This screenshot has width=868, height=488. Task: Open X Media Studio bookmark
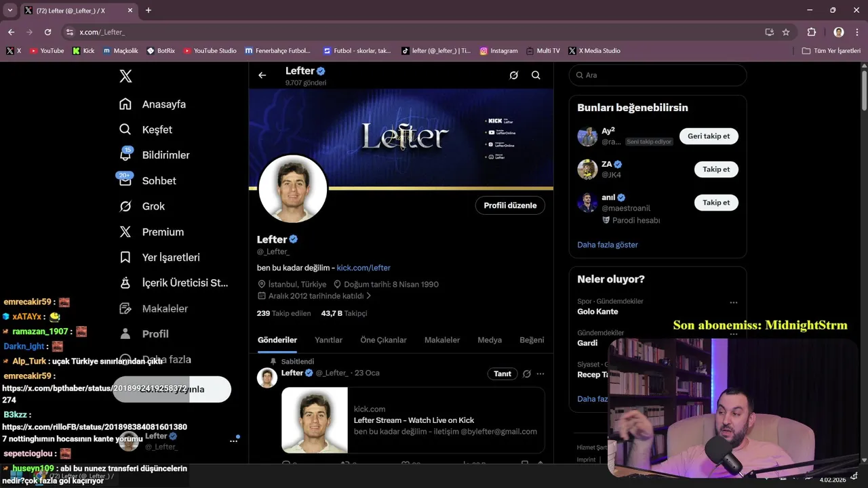594,51
